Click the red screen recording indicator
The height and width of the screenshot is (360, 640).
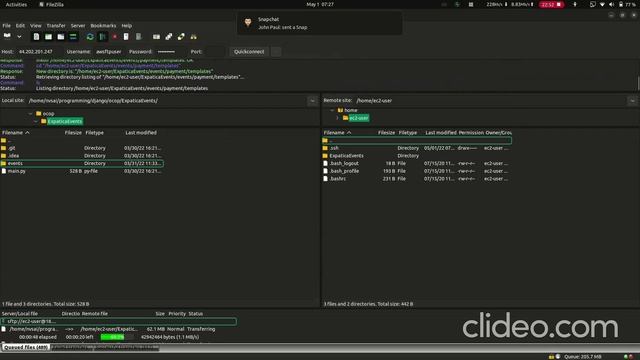point(551,4)
